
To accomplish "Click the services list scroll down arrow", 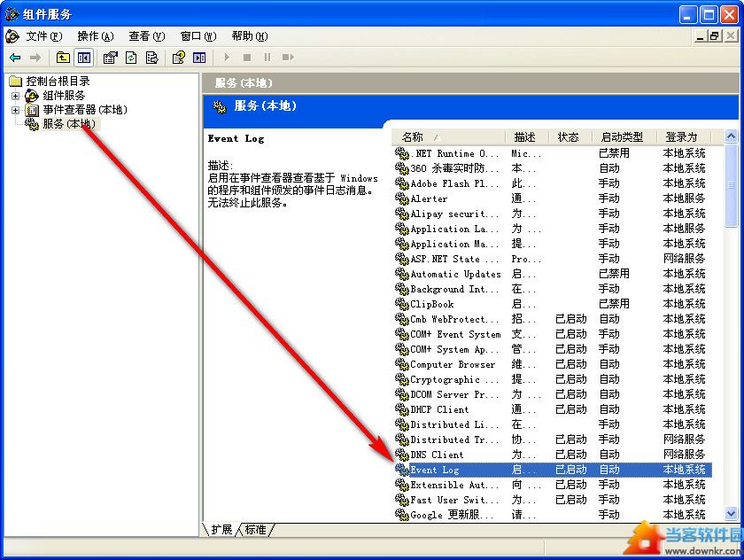I will [731, 512].
